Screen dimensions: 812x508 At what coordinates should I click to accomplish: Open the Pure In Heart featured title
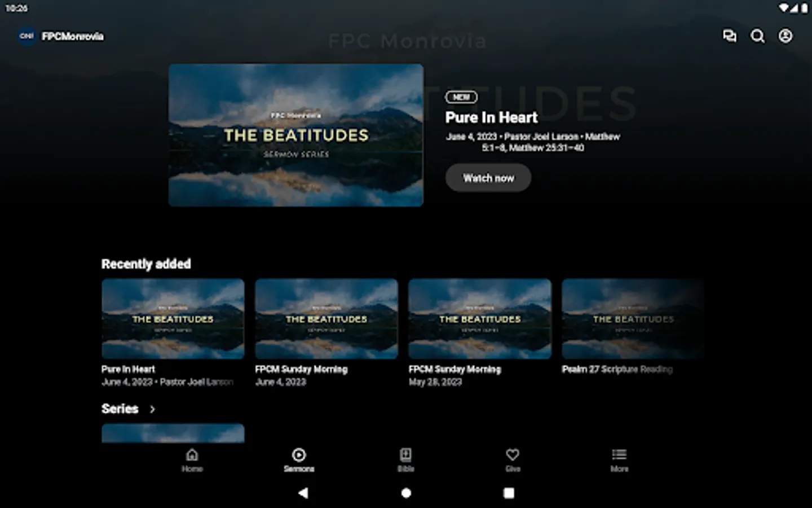pos(491,117)
